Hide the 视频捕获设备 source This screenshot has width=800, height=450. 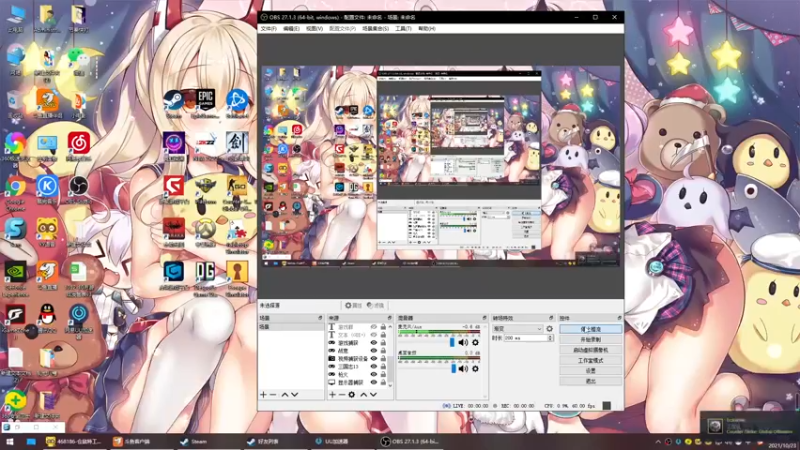(374, 359)
